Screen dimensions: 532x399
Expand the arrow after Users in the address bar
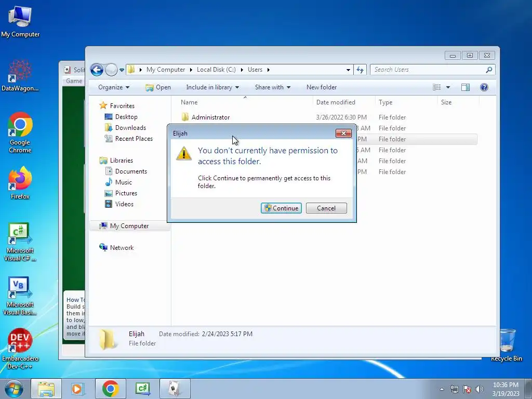269,70
